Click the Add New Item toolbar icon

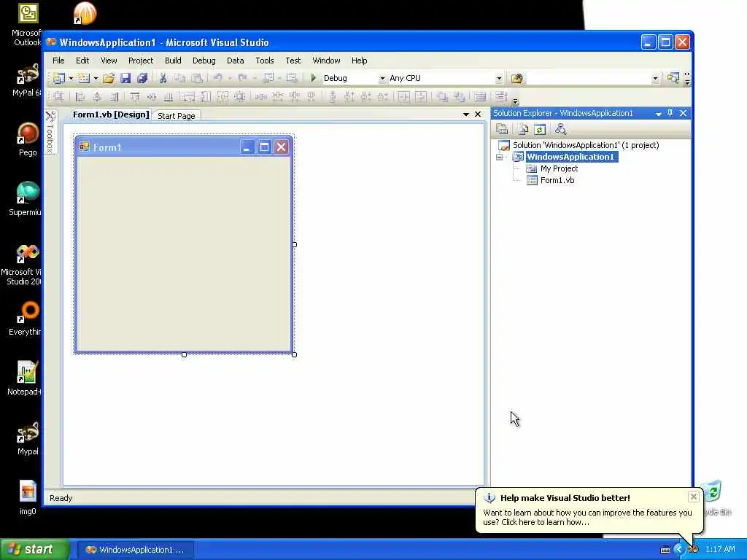(84, 78)
